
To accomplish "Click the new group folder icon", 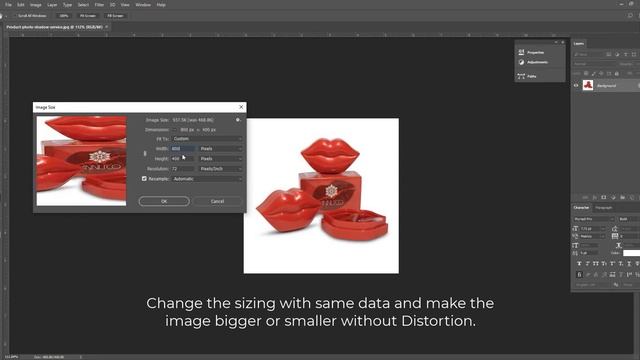I will pos(622,197).
